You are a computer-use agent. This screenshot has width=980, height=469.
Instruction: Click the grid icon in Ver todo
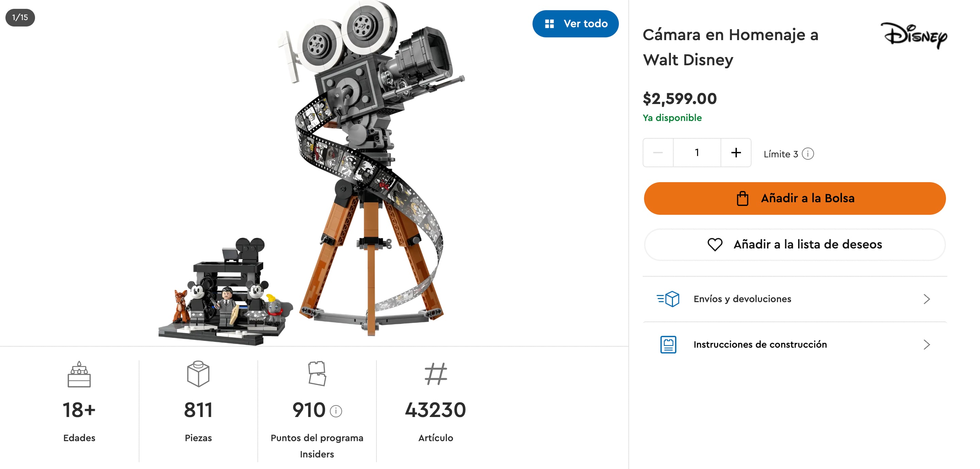point(549,24)
